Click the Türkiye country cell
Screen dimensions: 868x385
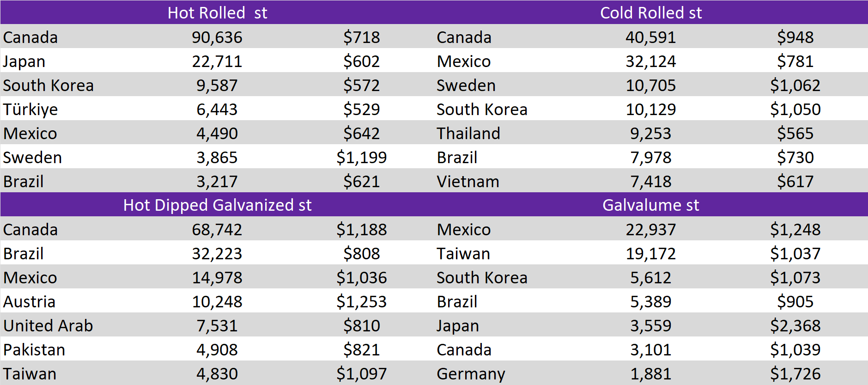tap(30, 110)
